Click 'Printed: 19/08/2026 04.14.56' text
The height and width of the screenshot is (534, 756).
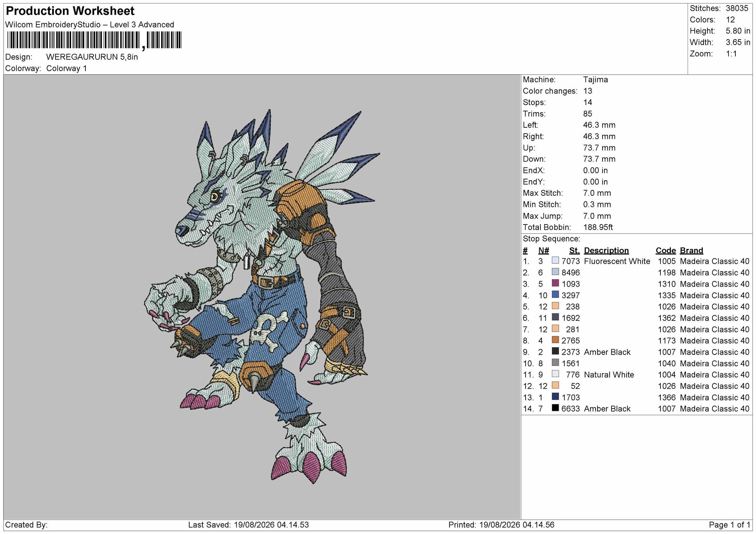502,525
